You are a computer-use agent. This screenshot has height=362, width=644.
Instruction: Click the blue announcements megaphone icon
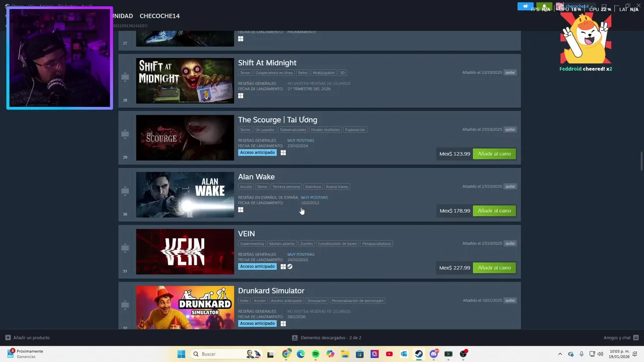[525, 7]
